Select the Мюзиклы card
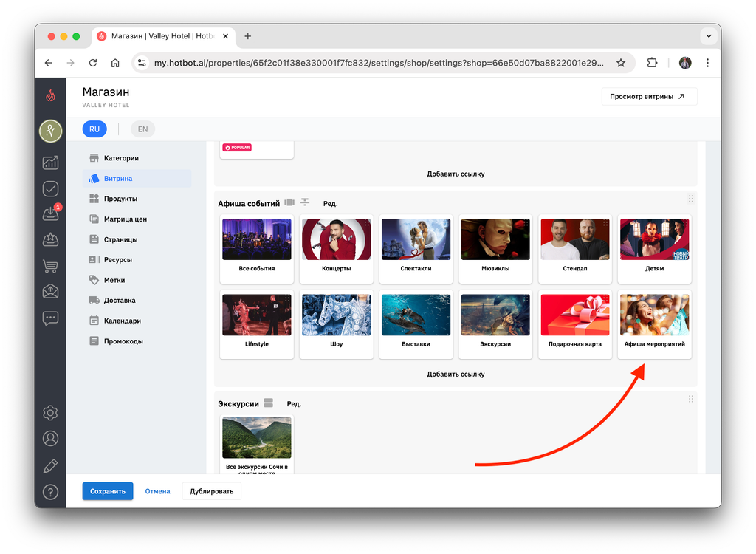756x554 pixels. (x=495, y=249)
